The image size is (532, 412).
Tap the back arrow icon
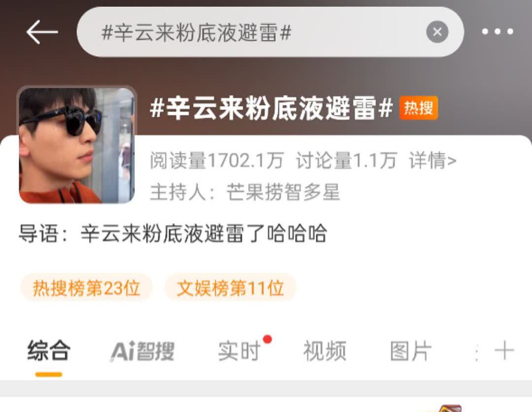point(42,32)
